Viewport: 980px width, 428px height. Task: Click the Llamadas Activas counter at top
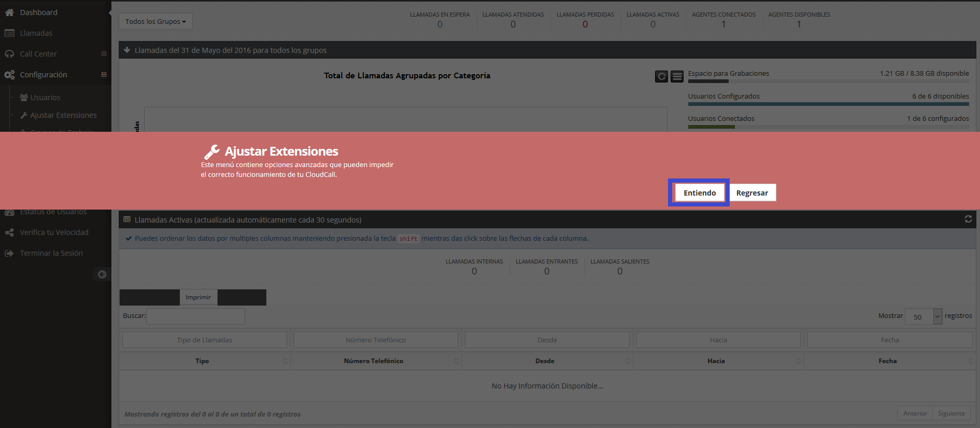click(x=653, y=20)
